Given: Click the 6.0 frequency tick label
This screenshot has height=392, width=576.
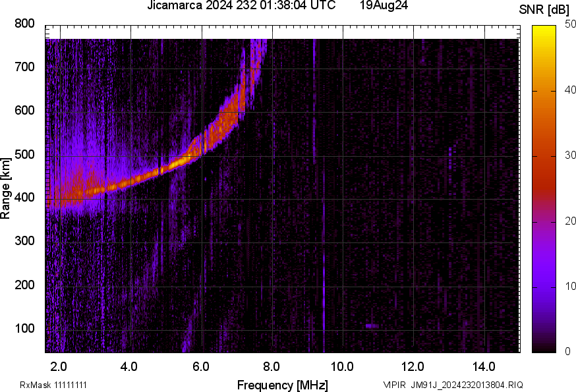Looking at the screenshot, I should pos(200,366).
